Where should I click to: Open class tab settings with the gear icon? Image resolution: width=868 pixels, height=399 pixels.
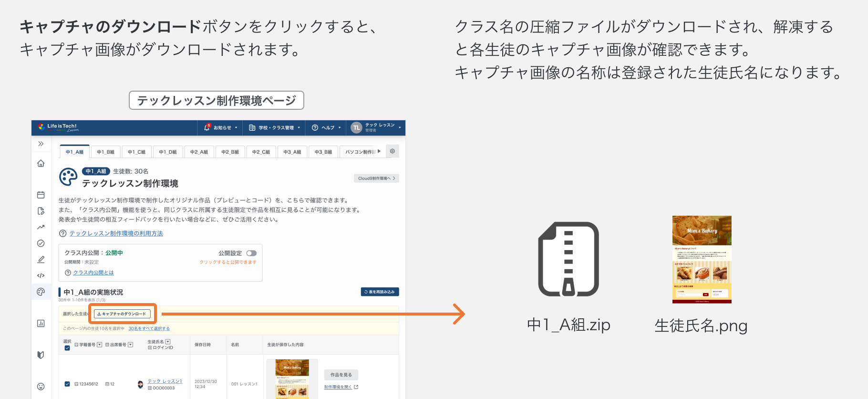393,151
